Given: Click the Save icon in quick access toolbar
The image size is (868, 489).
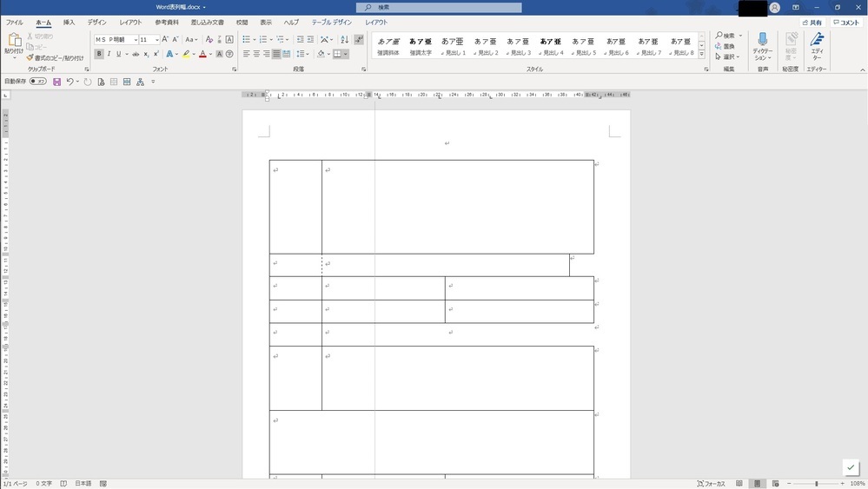Looking at the screenshot, I should point(56,82).
